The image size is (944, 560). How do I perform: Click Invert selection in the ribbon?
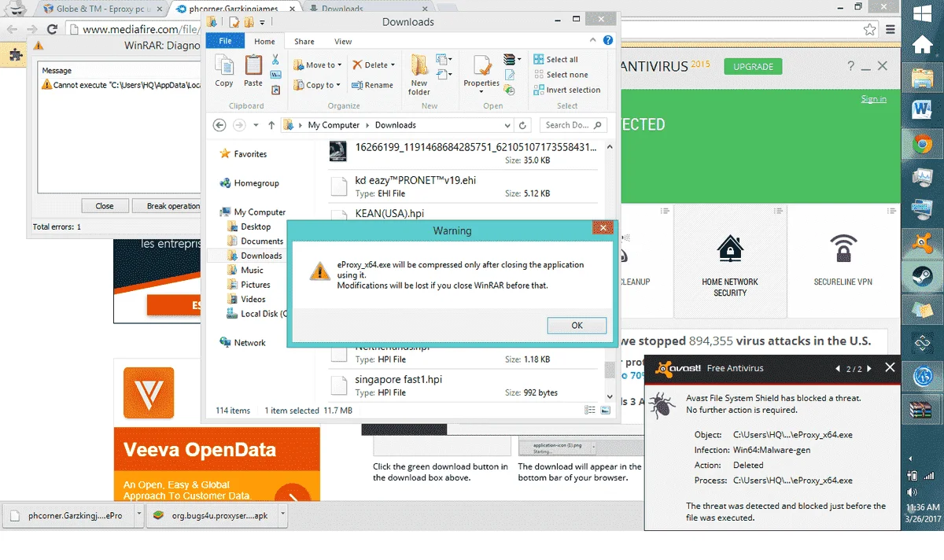566,90
